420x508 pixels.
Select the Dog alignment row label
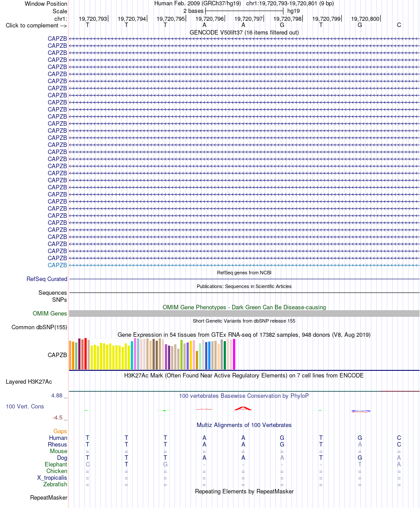[x=62, y=458]
